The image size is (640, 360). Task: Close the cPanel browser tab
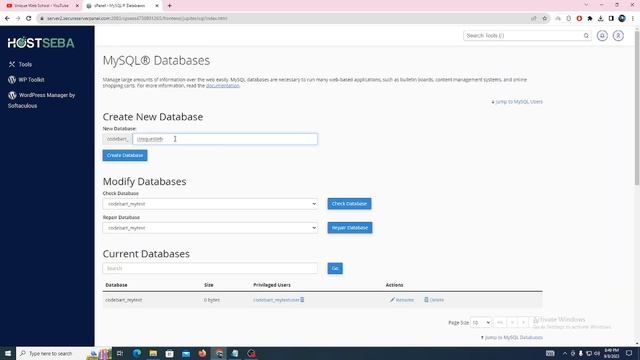click(x=157, y=6)
